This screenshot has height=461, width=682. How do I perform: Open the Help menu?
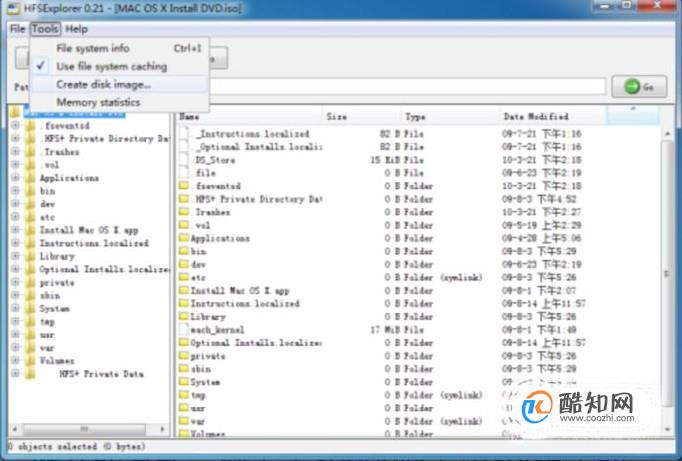(x=77, y=29)
